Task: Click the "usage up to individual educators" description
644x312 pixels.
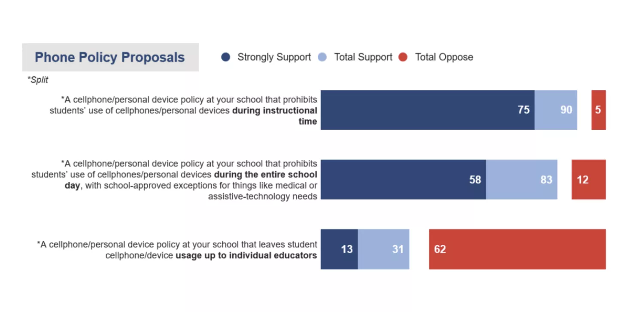Action: (177, 250)
